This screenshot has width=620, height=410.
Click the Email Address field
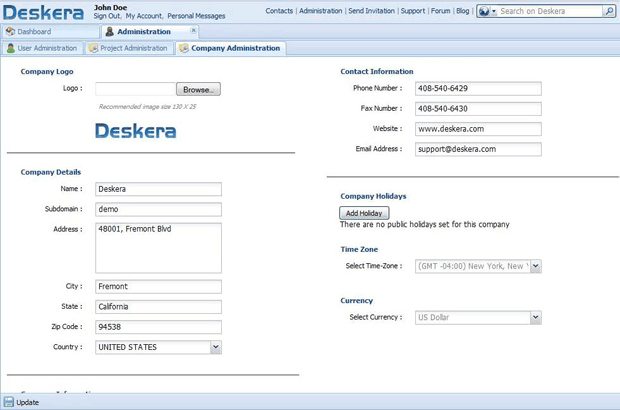point(478,149)
